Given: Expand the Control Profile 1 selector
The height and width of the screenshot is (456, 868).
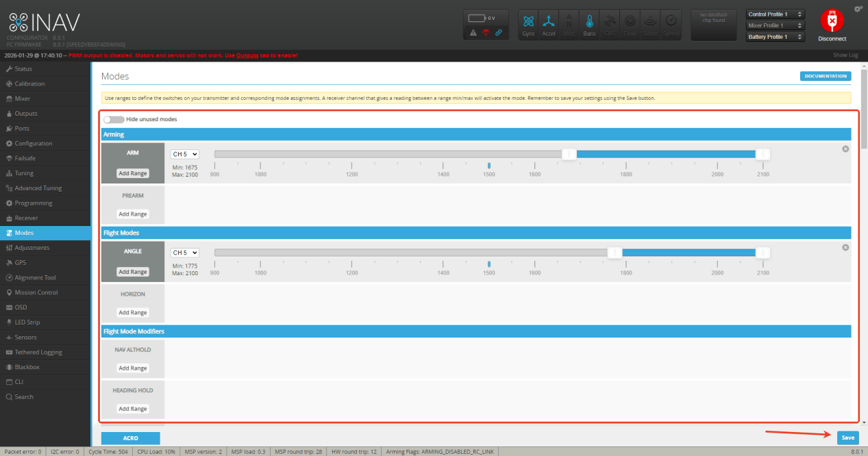Looking at the screenshot, I should click(x=776, y=14).
